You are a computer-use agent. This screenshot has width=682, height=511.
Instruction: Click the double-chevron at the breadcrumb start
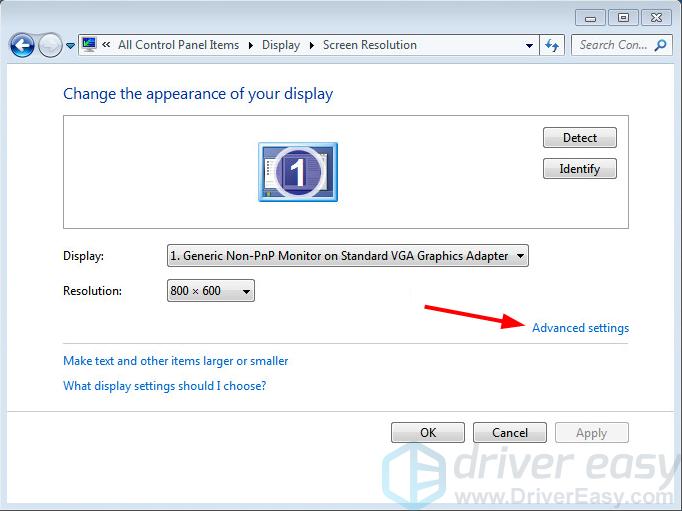click(106, 45)
